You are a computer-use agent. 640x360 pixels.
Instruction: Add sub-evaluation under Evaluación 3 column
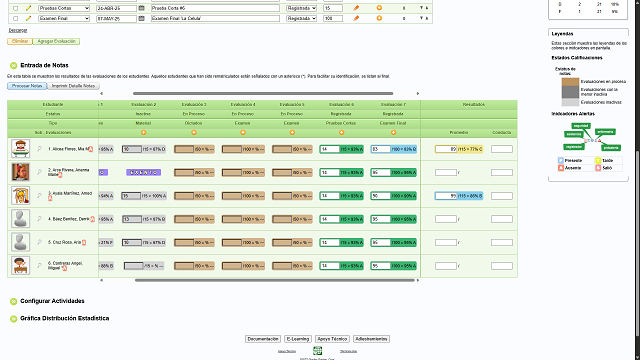pyautogui.click(x=194, y=133)
